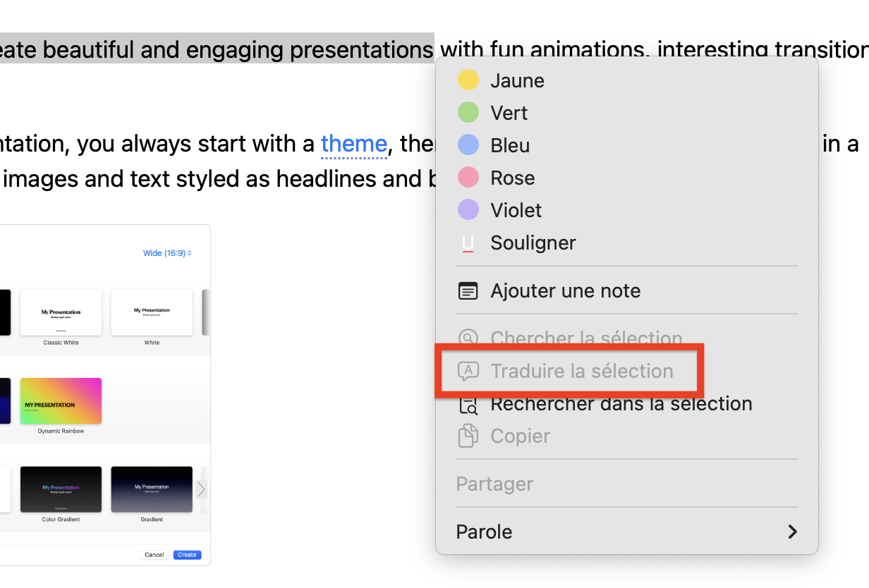This screenshot has width=869, height=588.
Task: Apply the Violet purple highlight color
Action: pos(468,210)
